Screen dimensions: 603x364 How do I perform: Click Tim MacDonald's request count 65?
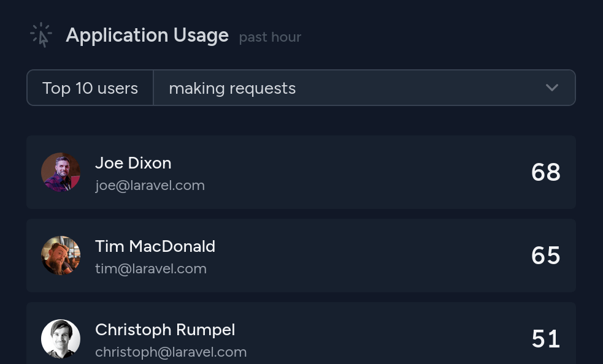point(545,256)
